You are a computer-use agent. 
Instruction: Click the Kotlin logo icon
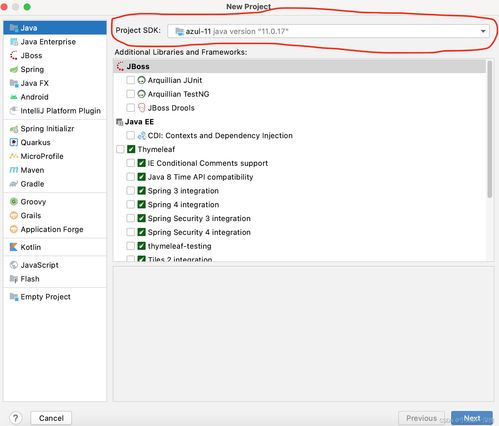(14, 247)
